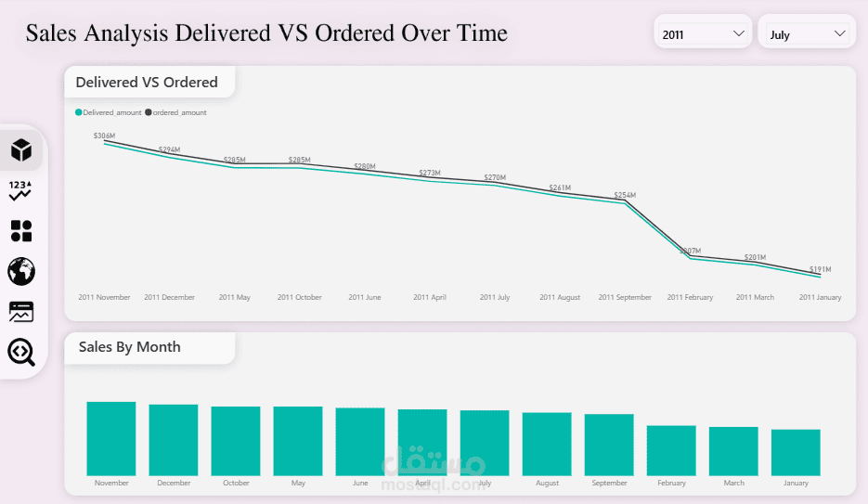868x504 pixels.
Task: Select the November bar in Sales By Month
Action: pyautogui.click(x=111, y=439)
